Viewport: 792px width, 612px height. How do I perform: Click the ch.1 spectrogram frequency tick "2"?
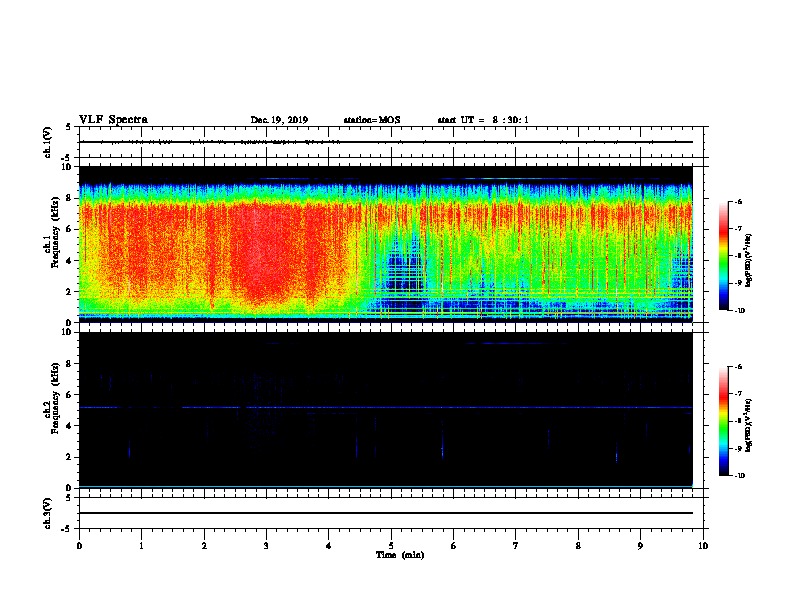[70, 291]
